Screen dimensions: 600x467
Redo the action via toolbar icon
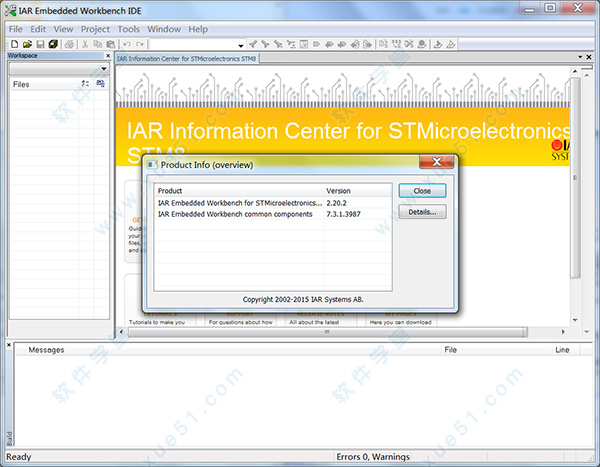pos(140,44)
